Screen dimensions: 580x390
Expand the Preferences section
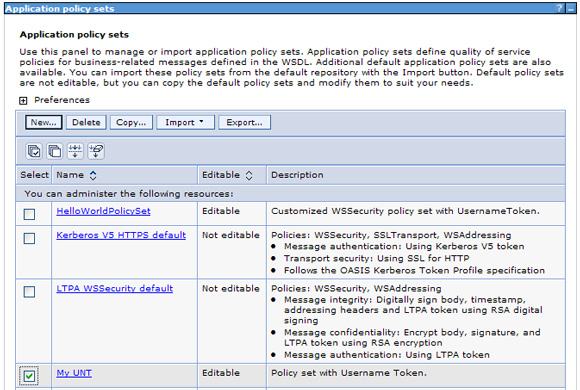tap(23, 101)
